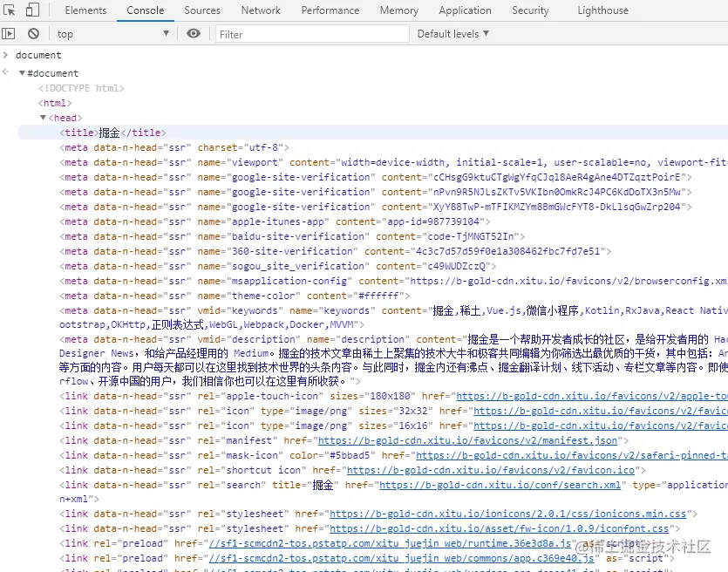Image resolution: width=728 pixels, height=572 pixels.
Task: Open the Lighthouse tab
Action: pos(602,10)
